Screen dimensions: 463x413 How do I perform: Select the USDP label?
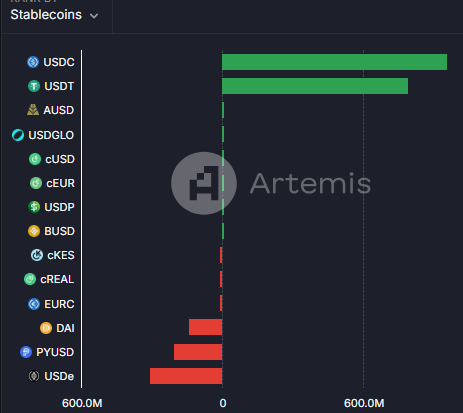click(59, 207)
